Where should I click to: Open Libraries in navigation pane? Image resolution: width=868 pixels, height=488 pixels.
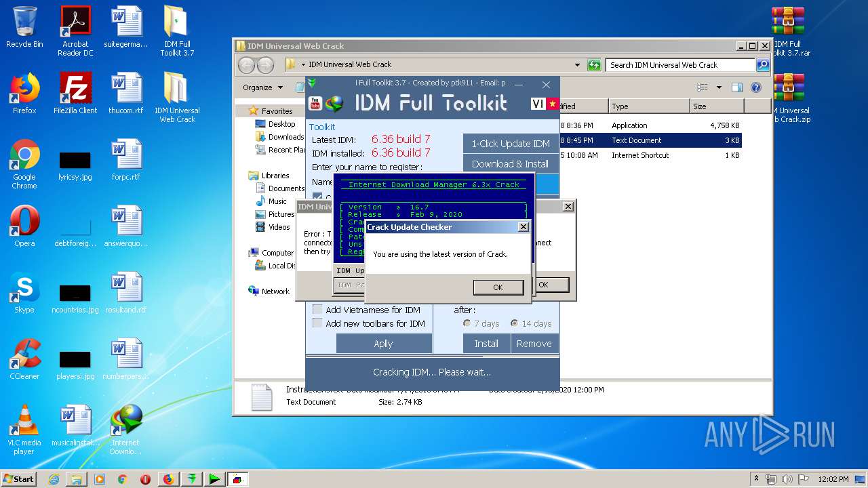pyautogui.click(x=269, y=176)
